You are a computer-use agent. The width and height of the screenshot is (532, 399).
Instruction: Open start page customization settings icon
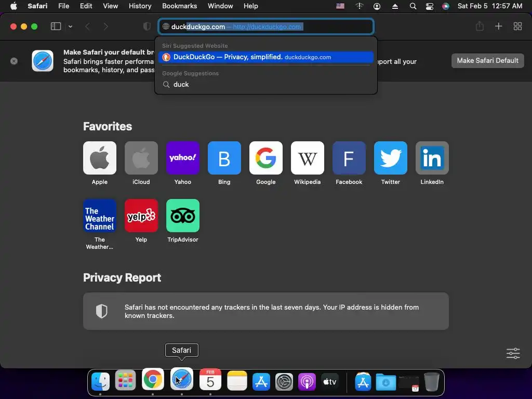[513, 353]
